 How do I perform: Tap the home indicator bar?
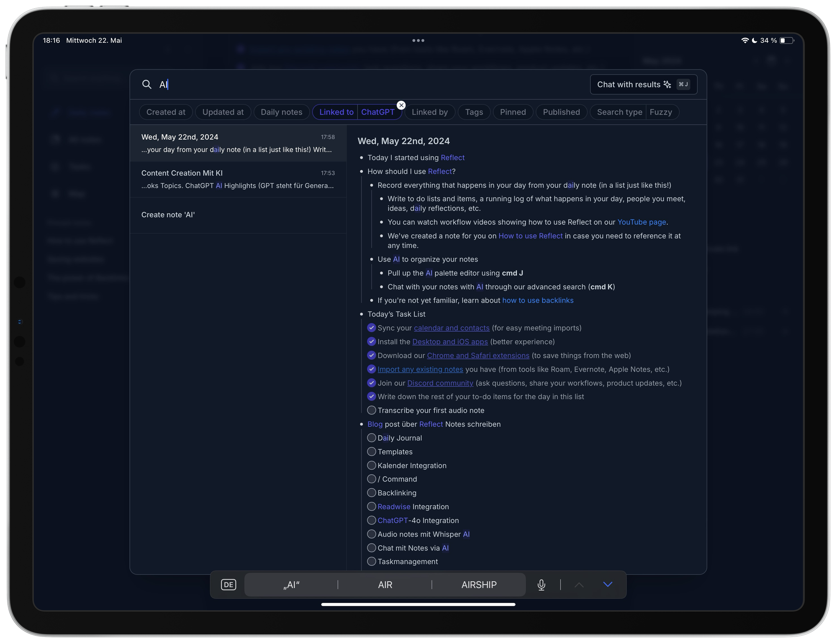point(418,604)
